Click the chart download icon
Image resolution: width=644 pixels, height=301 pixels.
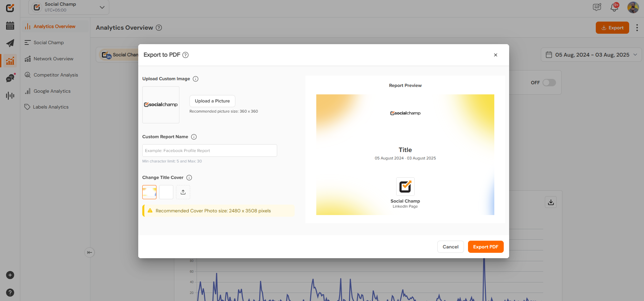pyautogui.click(x=551, y=202)
